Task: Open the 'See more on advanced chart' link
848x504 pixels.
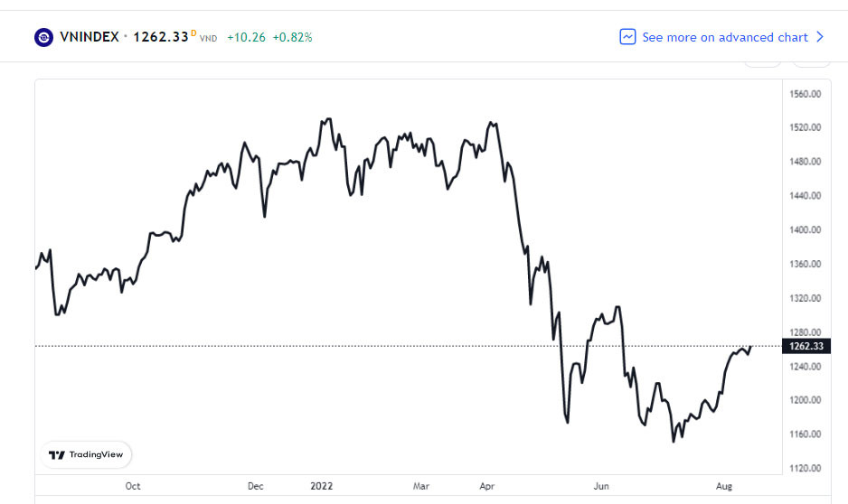Action: pos(724,37)
